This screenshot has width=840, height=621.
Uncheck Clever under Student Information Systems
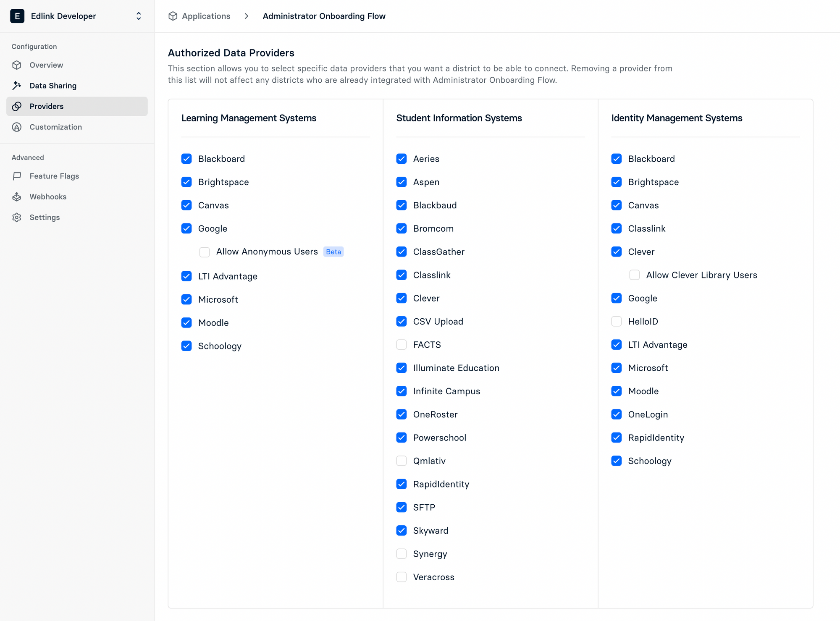pyautogui.click(x=402, y=298)
